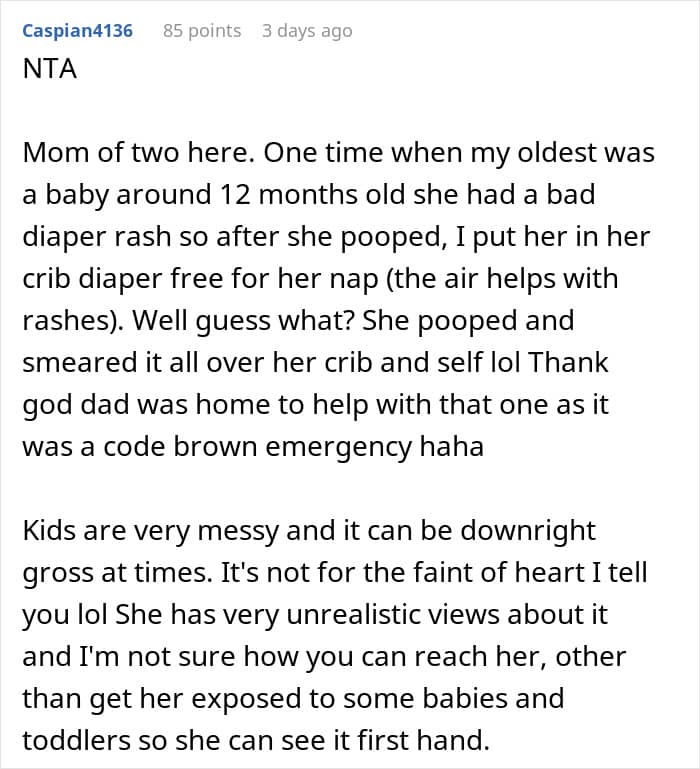Open the 3 days ago timestamp
Image resolution: width=700 pixels, height=769 pixels.
click(307, 31)
